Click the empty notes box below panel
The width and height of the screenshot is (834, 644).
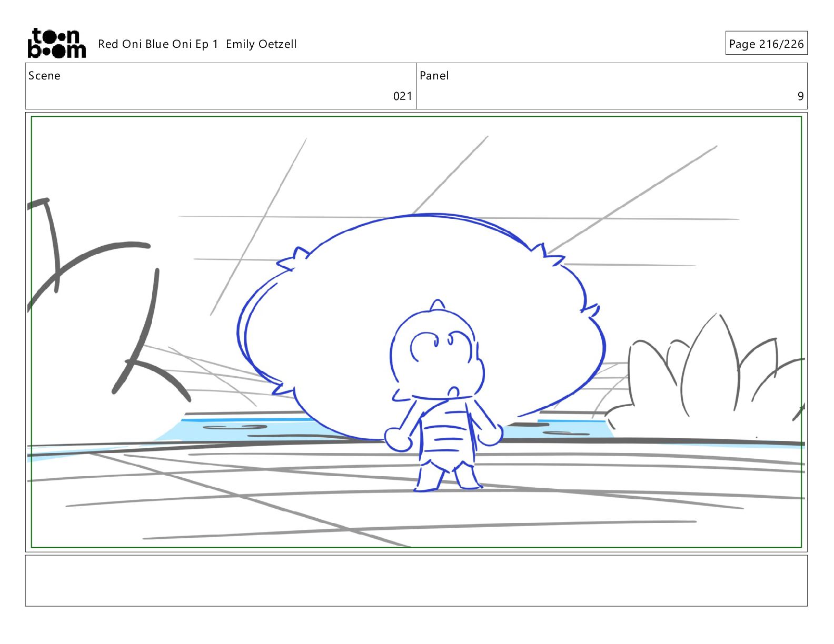click(416, 580)
